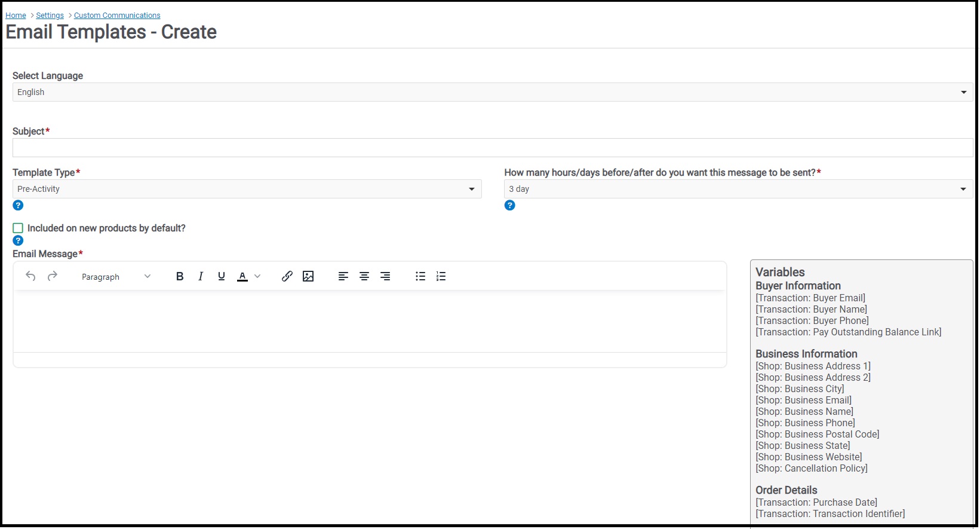This screenshot has width=980, height=529.
Task: Select the [Shop: Business City] variable
Action: 800,389
